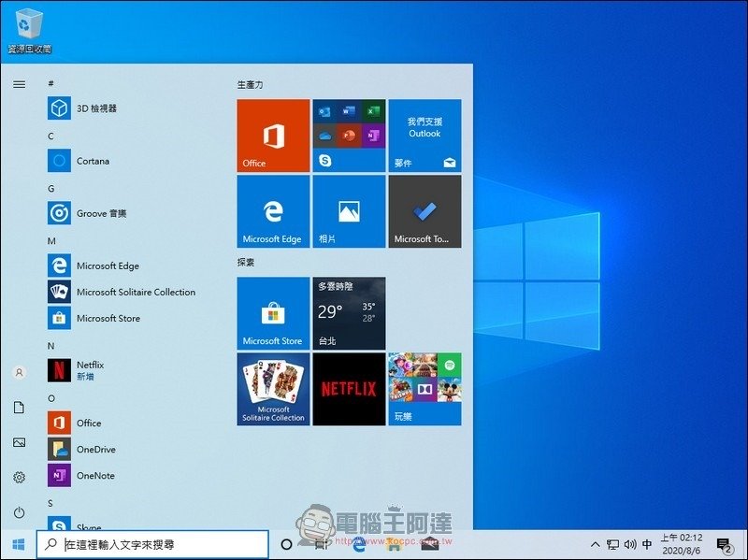Click the power button icon
Image resolution: width=748 pixels, height=560 pixels.
coord(19,512)
